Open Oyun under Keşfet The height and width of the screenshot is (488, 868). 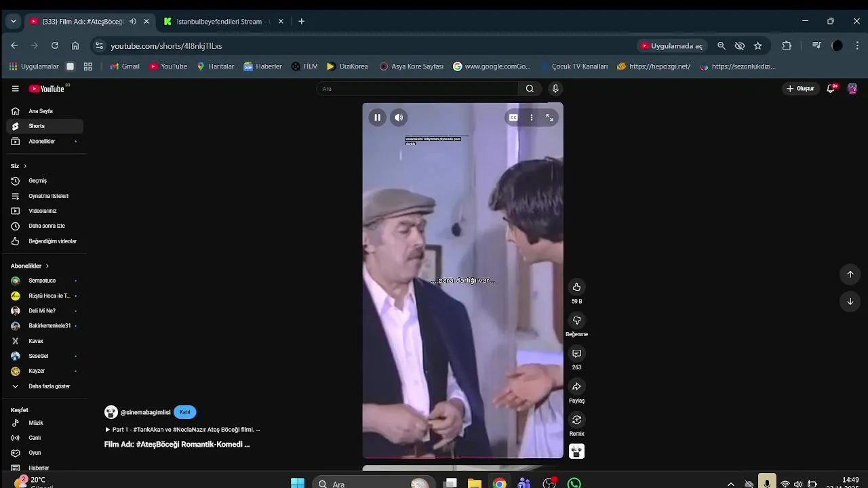[45, 453]
